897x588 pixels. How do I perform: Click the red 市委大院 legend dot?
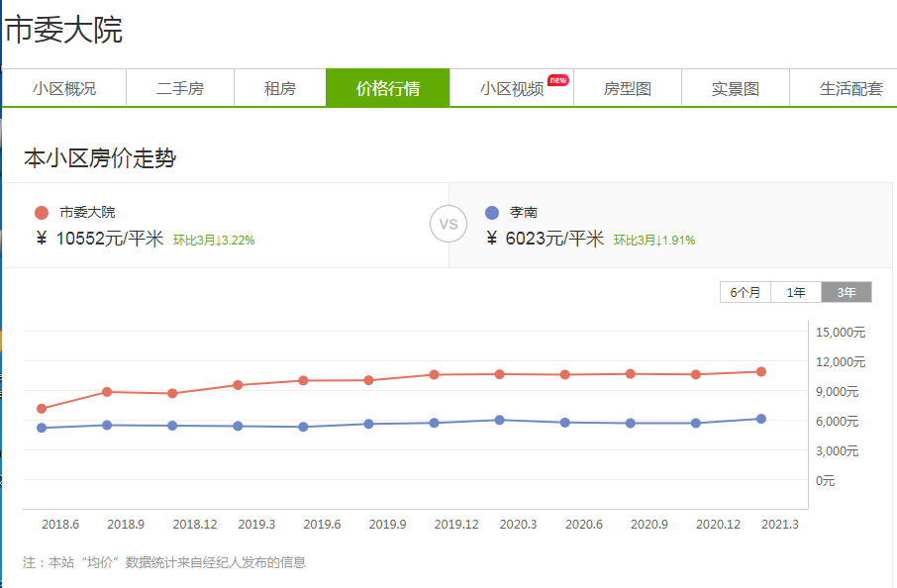click(42, 213)
